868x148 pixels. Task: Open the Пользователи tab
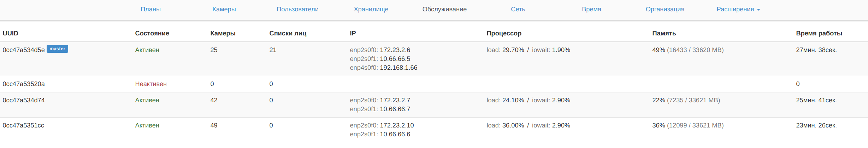[297, 9]
